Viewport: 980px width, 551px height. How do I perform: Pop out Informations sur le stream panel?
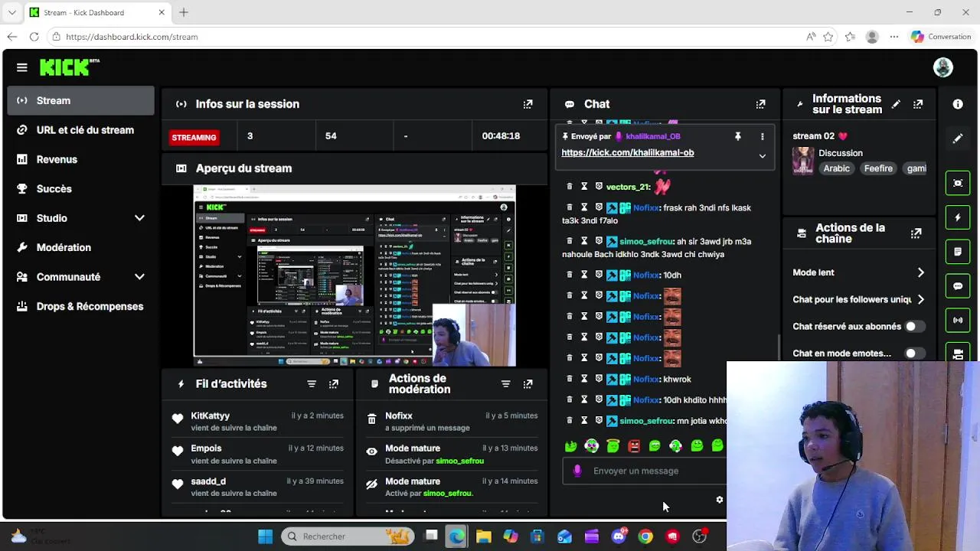pos(918,104)
